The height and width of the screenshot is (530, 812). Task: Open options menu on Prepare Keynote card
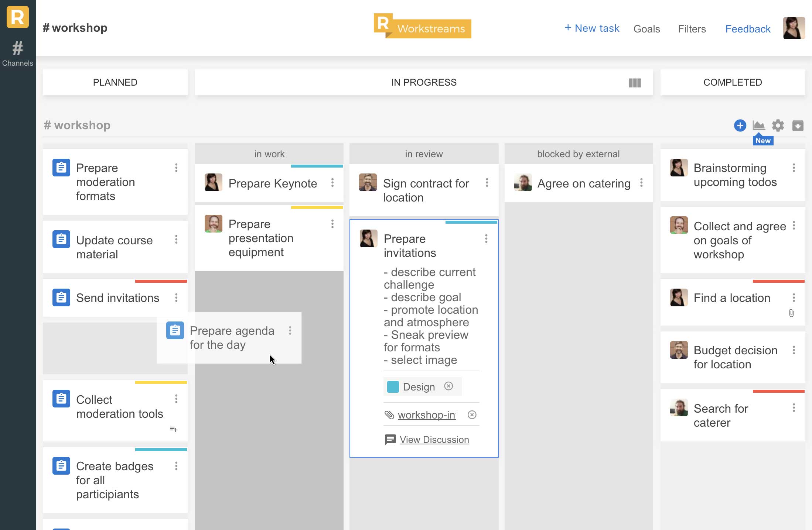pos(332,182)
